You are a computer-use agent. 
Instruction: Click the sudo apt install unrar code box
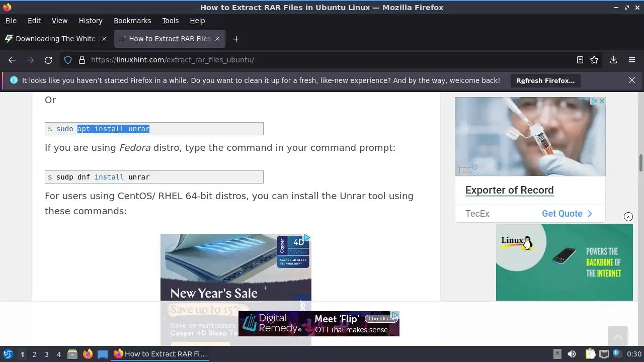pyautogui.click(x=154, y=129)
